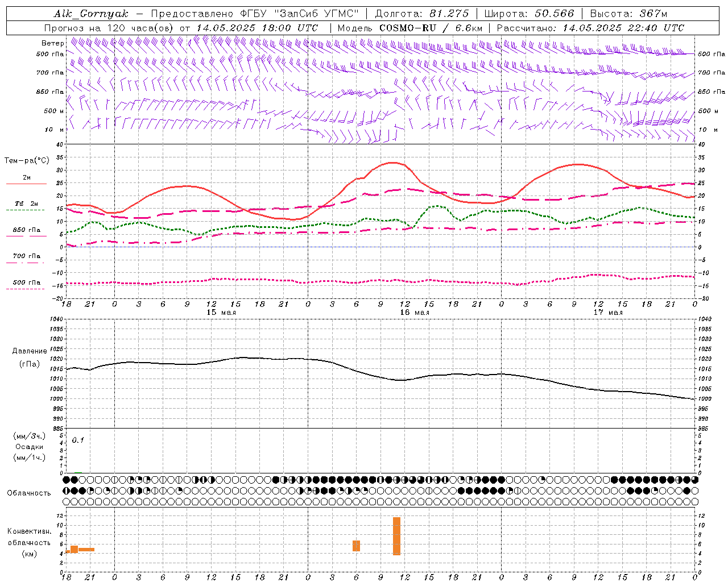The width and height of the screenshot is (728, 582).
Task: Click the "Тем-ра(°C)" temperature axis title
Action: (27, 161)
